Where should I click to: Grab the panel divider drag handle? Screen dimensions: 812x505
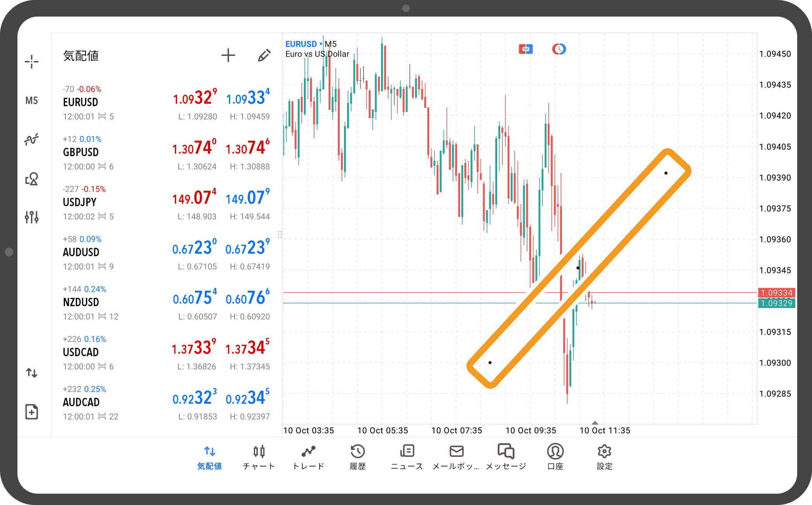(280, 235)
